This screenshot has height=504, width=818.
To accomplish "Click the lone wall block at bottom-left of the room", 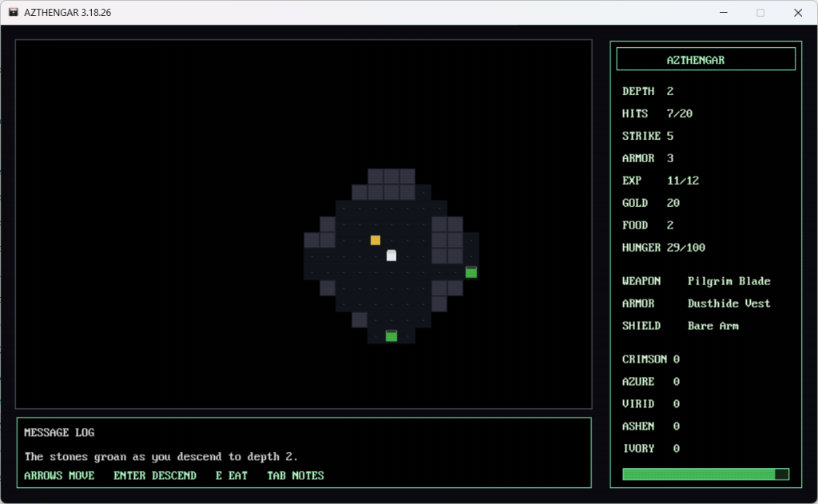I will 359,319.
